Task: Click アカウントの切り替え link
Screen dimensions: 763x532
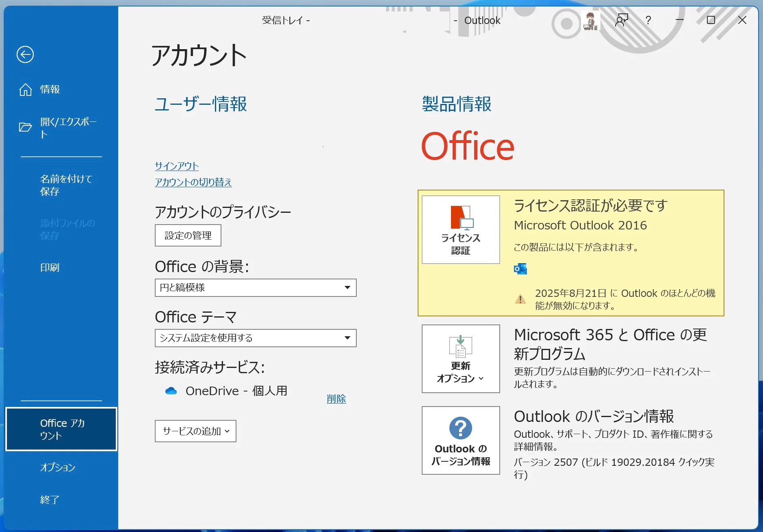Action: 193,182
